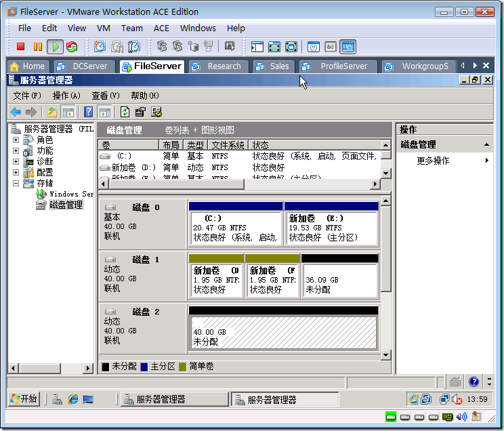Screen dimensions: 504x431
Task: Click the 磁盘 1 disk label
Action: tap(146, 260)
